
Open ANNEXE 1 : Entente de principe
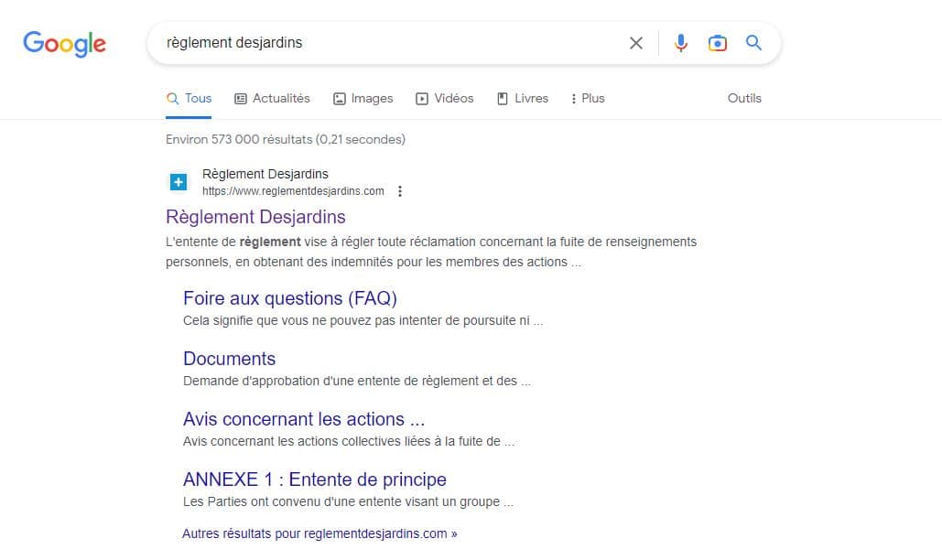tap(314, 479)
